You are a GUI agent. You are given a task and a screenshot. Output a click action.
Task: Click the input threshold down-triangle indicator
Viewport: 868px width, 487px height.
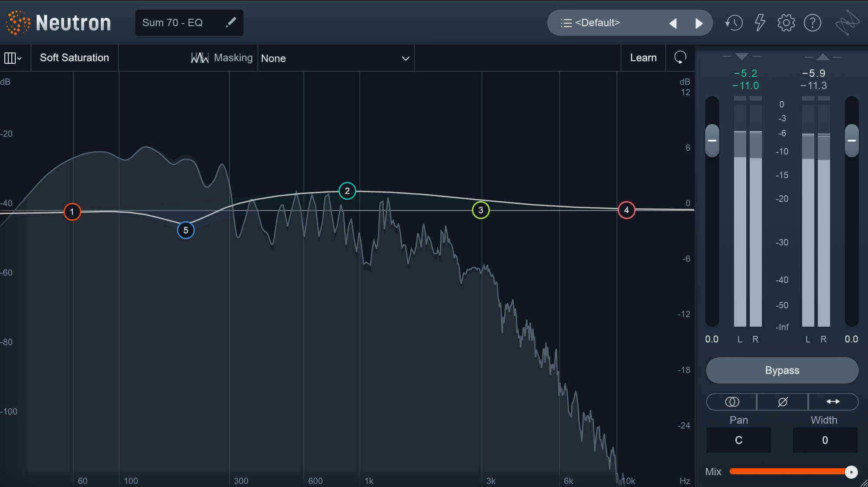click(x=741, y=56)
